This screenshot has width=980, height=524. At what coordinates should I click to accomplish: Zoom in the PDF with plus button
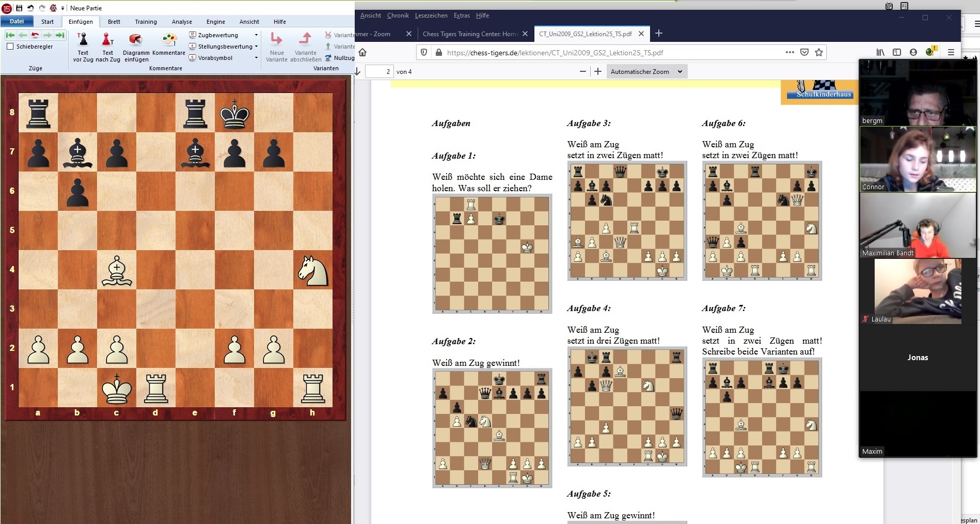coord(598,71)
